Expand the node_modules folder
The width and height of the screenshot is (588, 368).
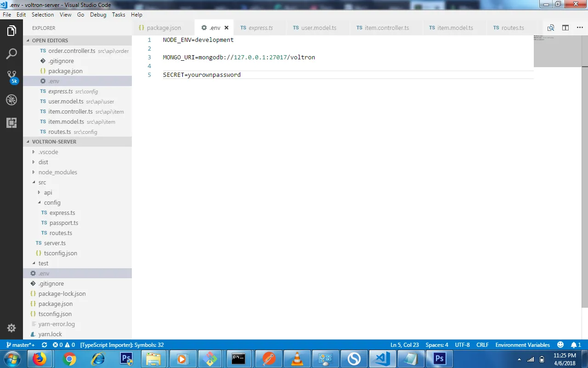coord(58,172)
